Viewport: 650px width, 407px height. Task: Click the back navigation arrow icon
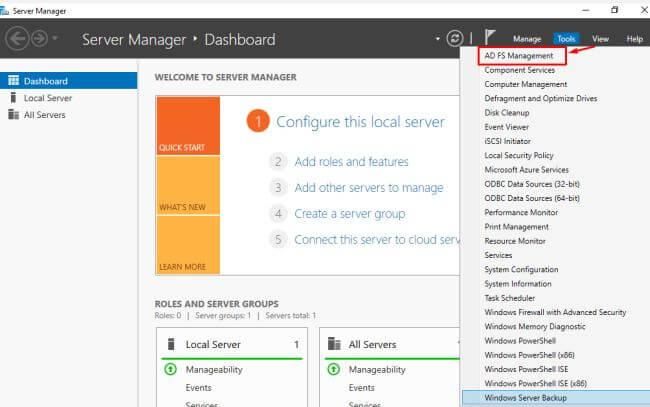(x=17, y=39)
